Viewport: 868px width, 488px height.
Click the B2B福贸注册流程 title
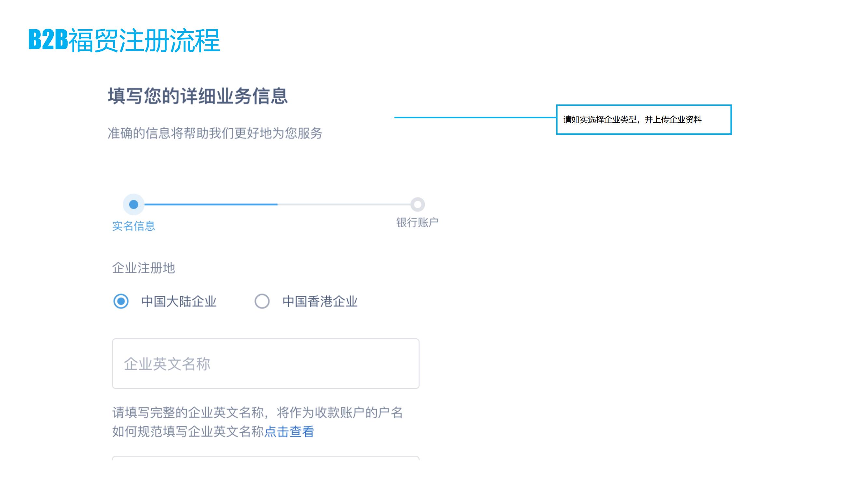124,40
